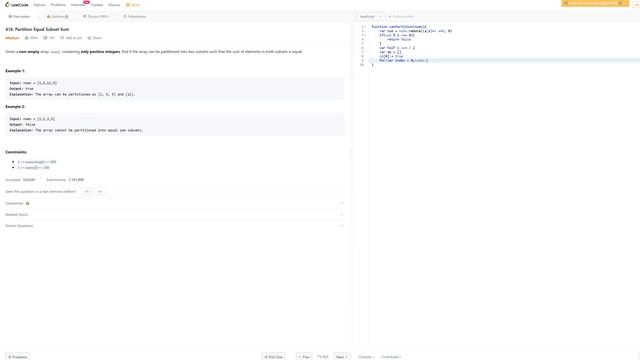Click the Accepted count statistic
640x360 pixels.
[20, 180]
